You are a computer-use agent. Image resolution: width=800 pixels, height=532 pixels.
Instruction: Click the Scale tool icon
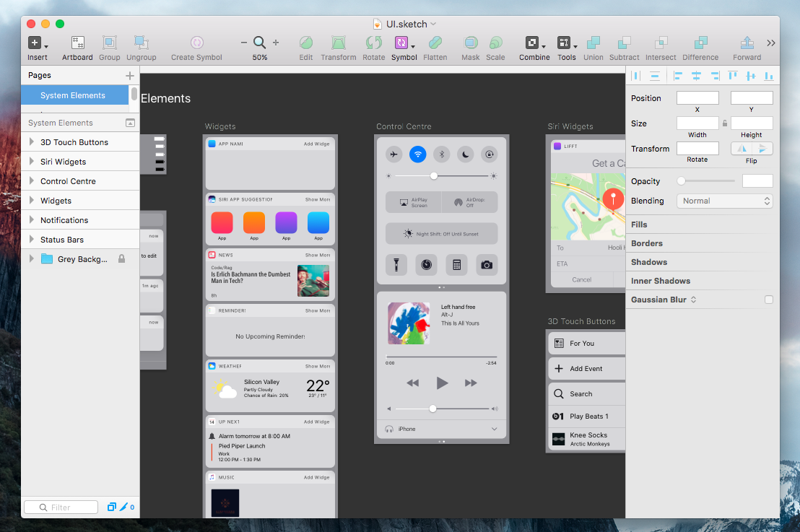click(x=495, y=43)
